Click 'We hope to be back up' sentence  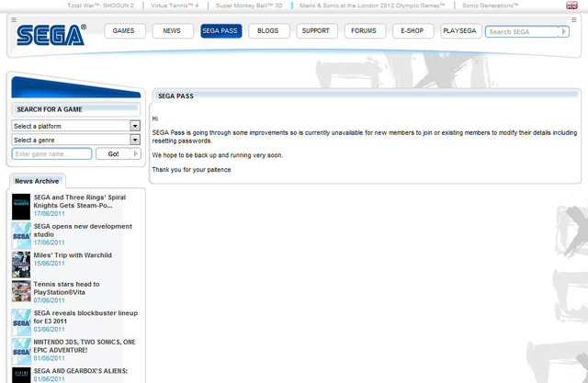pos(218,155)
